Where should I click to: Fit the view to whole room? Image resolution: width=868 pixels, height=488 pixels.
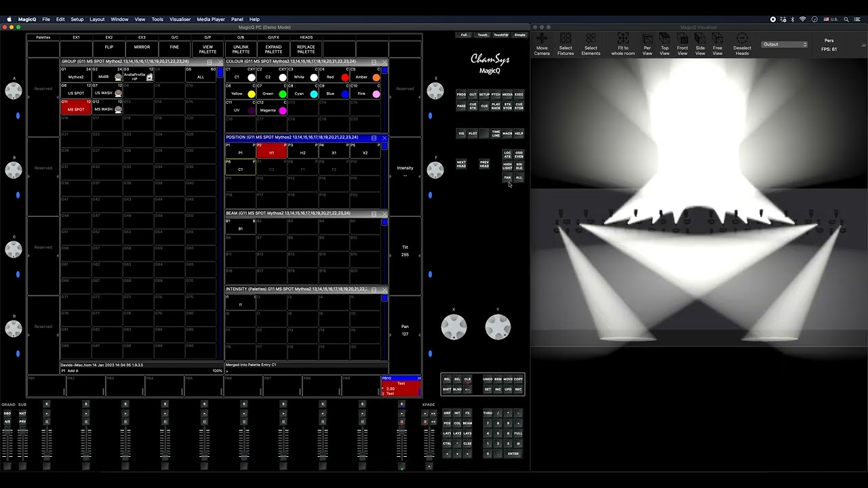[623, 45]
